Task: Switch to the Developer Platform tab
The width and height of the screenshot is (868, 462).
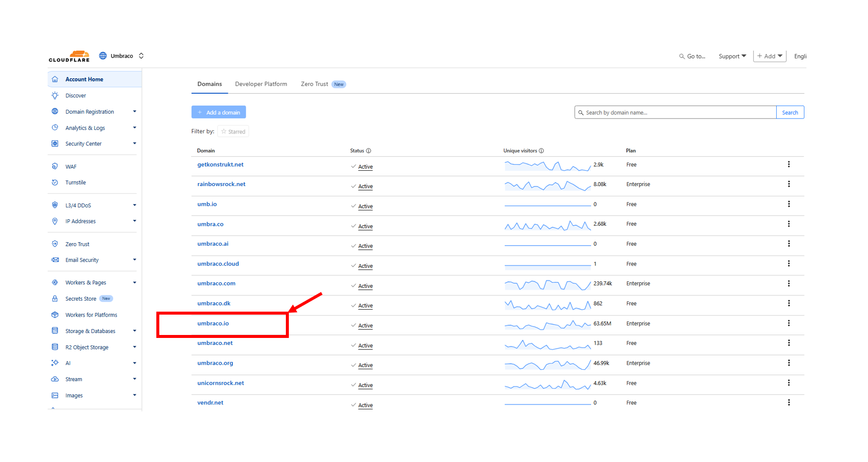Action: click(261, 84)
